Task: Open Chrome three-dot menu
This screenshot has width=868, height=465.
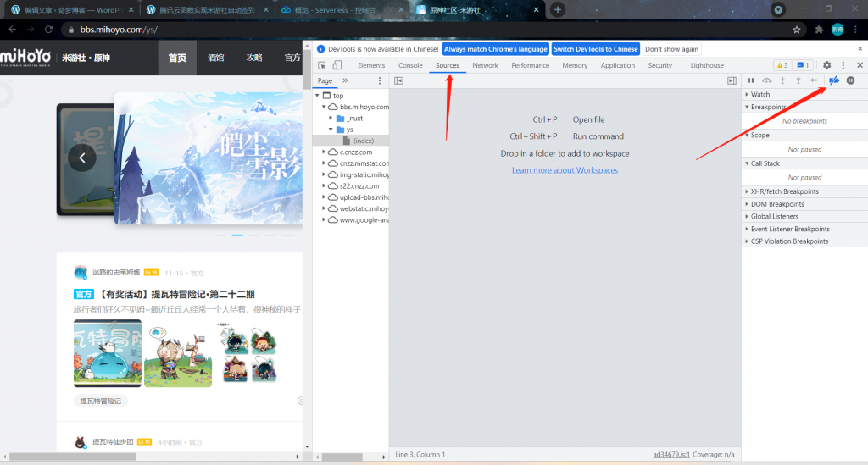Action: [x=856, y=30]
